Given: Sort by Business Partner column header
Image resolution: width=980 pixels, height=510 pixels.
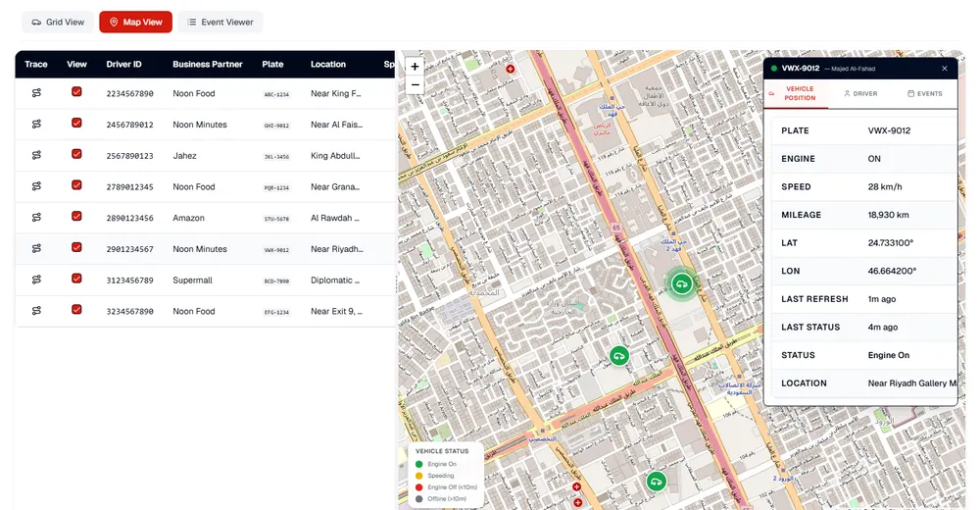Looking at the screenshot, I should [x=208, y=64].
